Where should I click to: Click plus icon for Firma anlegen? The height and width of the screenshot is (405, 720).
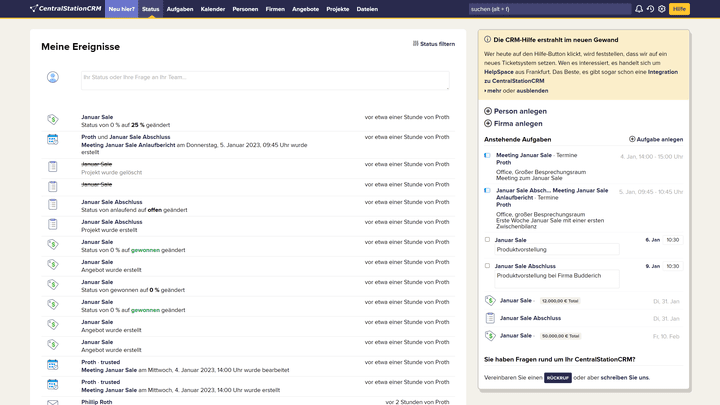tap(488, 124)
